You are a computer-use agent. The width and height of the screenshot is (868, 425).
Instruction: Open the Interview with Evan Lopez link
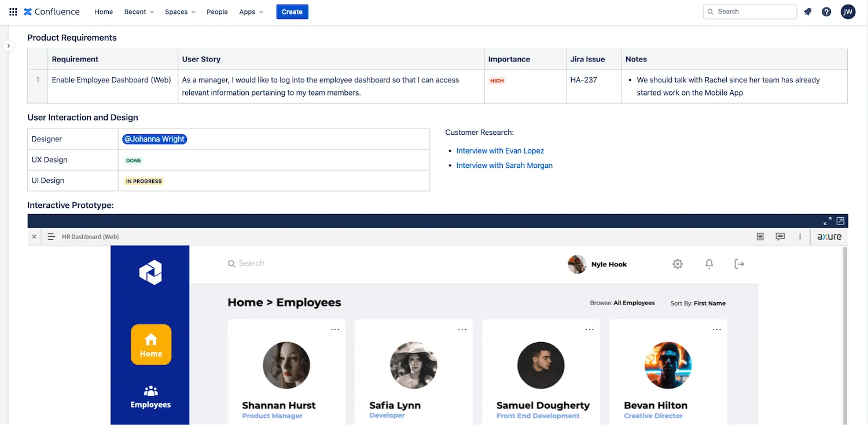point(500,151)
